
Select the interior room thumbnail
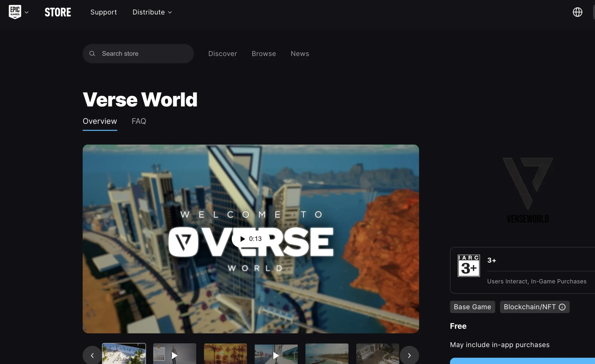click(378, 354)
